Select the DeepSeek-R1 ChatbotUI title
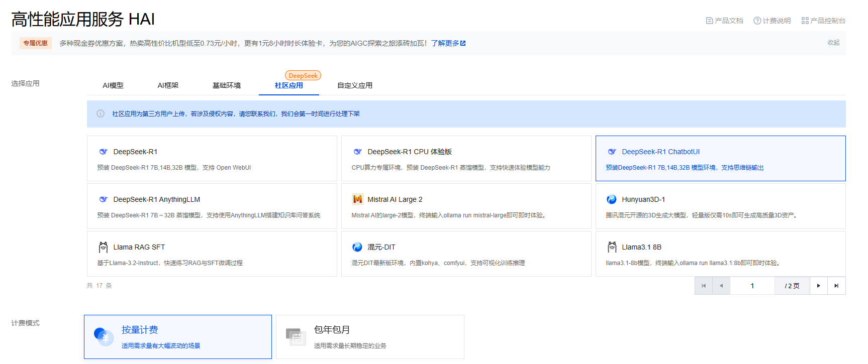This screenshot has height=364, width=868. point(660,152)
